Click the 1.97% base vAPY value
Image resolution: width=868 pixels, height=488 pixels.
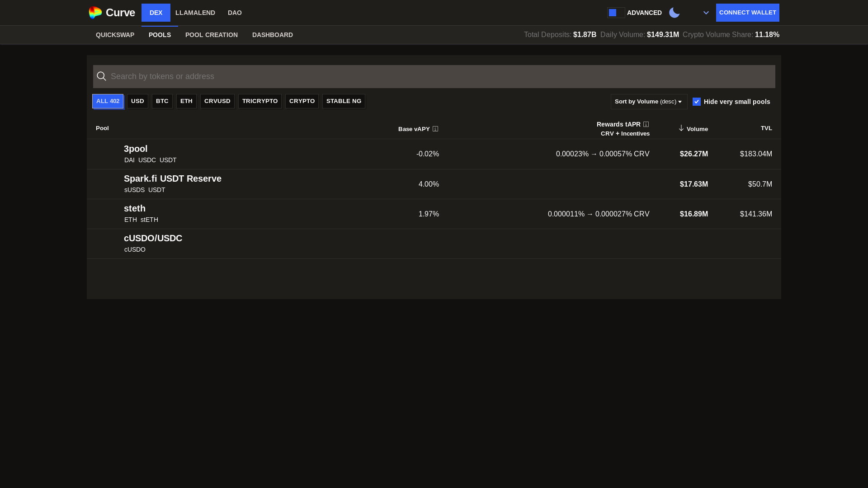click(429, 214)
